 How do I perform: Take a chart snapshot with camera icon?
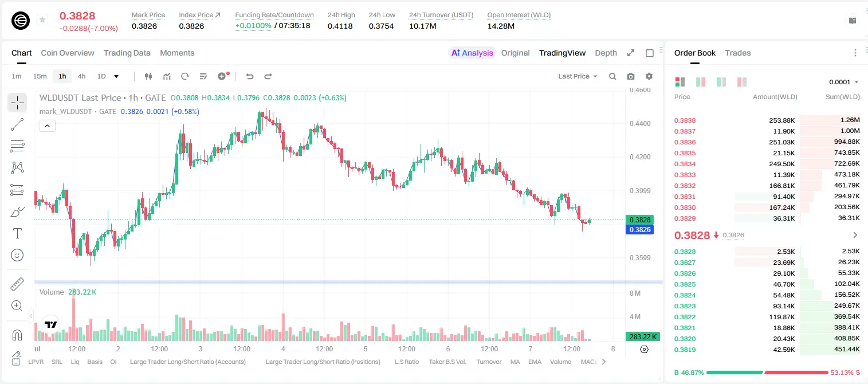coord(631,76)
